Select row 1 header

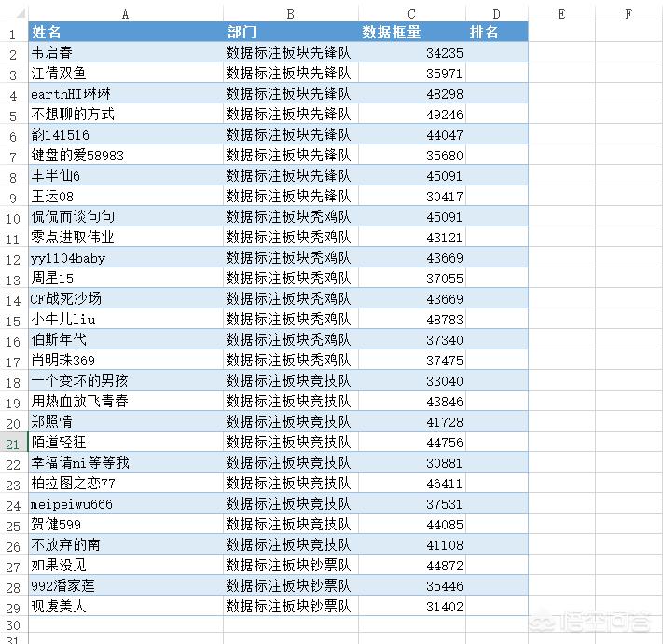click(x=14, y=34)
